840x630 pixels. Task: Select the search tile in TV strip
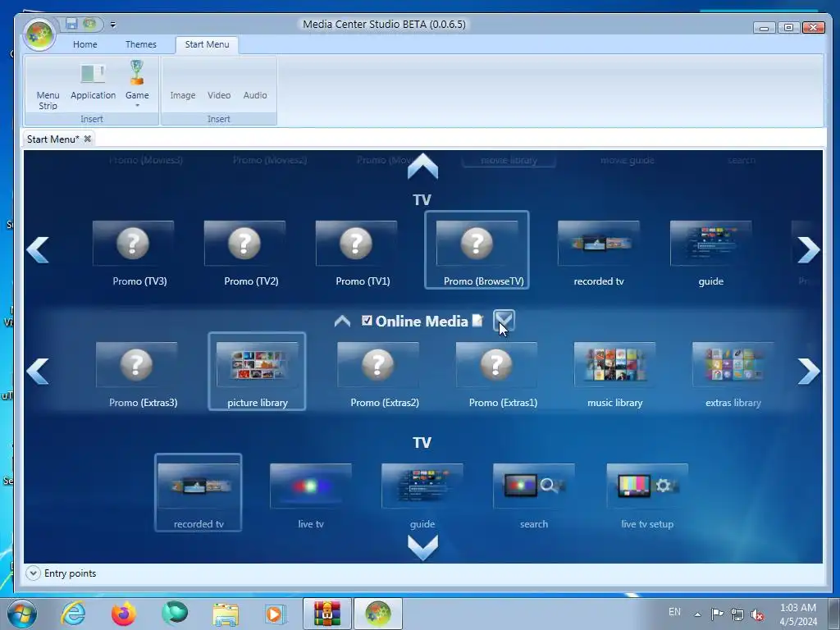click(534, 495)
